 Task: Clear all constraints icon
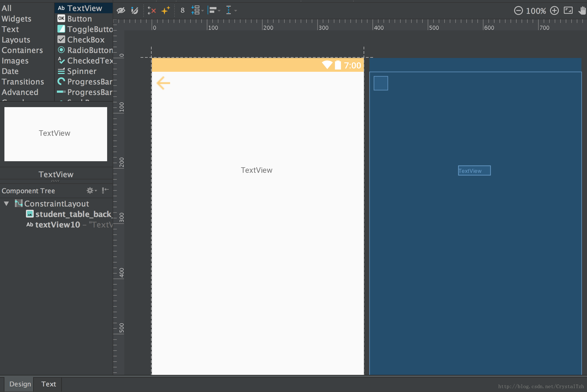point(152,11)
